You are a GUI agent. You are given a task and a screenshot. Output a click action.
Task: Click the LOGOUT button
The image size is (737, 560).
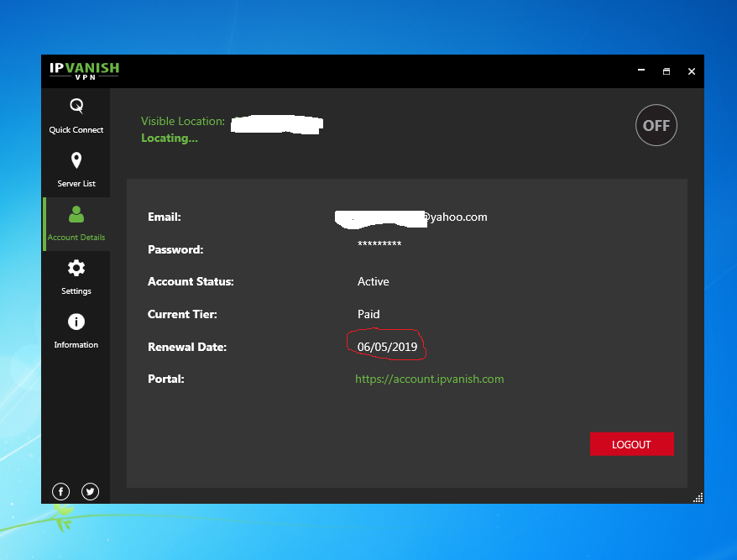(x=632, y=444)
